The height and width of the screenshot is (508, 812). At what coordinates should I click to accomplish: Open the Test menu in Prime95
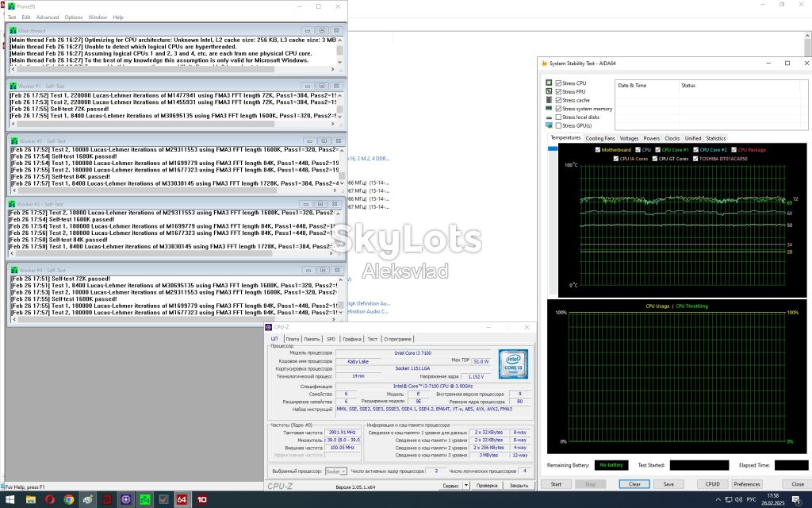click(11, 17)
